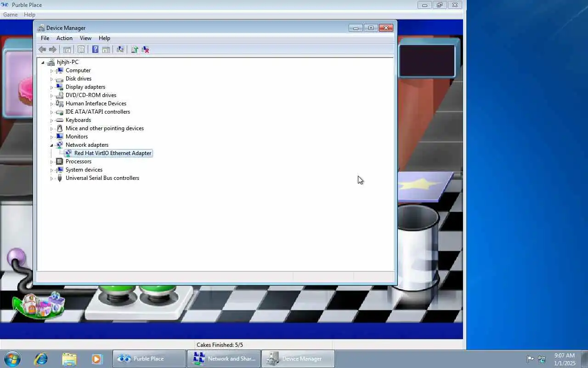Select the "System devices" label
The height and width of the screenshot is (368, 588).
click(84, 170)
